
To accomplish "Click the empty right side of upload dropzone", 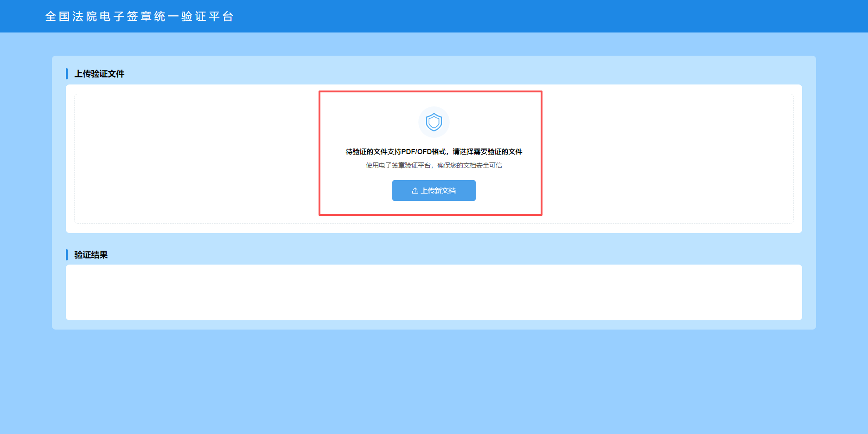I will pyautogui.click(x=668, y=159).
